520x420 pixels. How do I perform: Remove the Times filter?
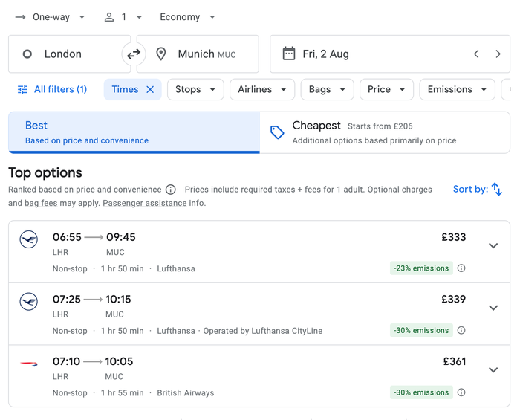coord(150,89)
